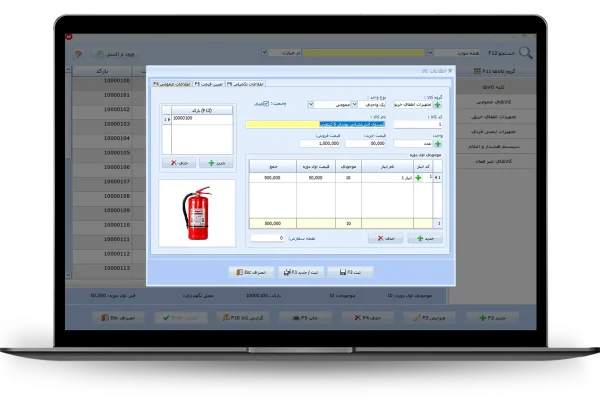
Task: Click sale price field showing 1,000,000
Action: (320, 143)
